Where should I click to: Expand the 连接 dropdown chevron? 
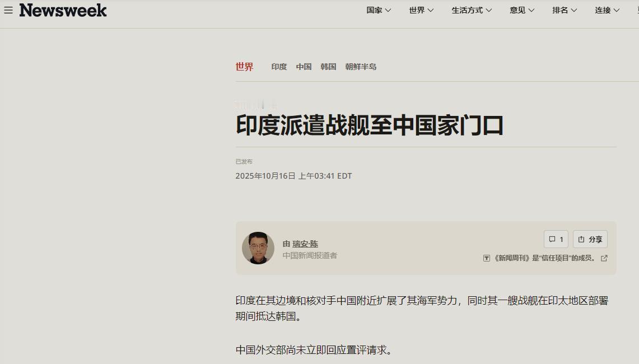(617, 10)
